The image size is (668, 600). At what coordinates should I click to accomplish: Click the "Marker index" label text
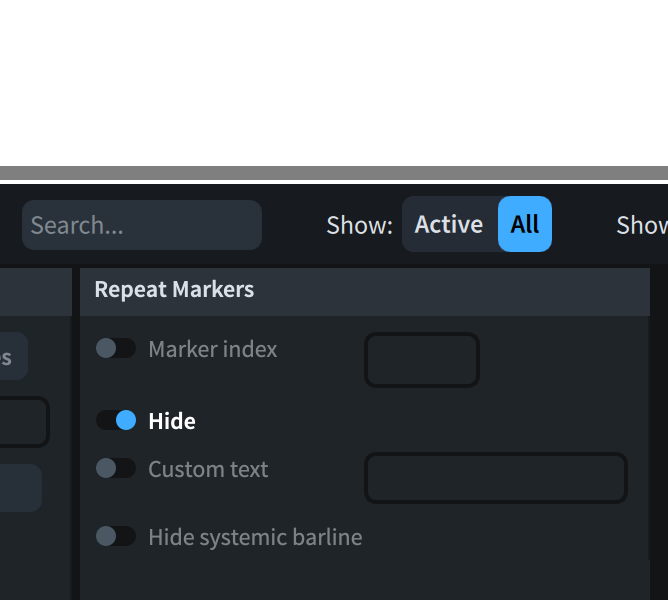[212, 349]
